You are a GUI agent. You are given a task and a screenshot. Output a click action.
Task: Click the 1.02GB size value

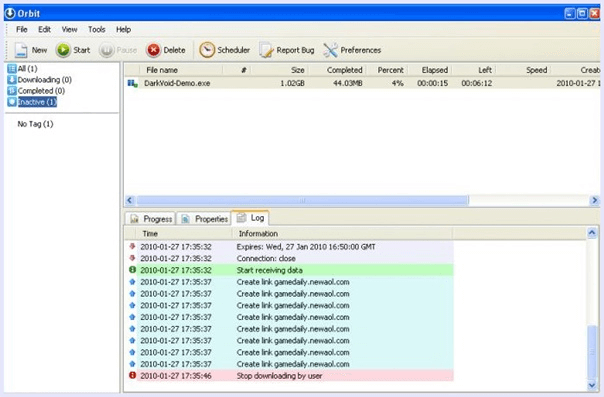292,83
